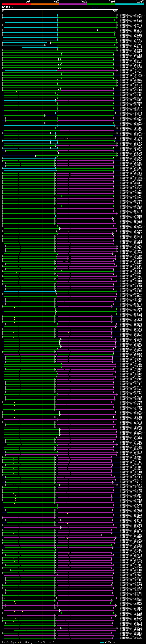Select the UniRef100_B8AF40 label
The image size is (146, 644).
point(131,85)
